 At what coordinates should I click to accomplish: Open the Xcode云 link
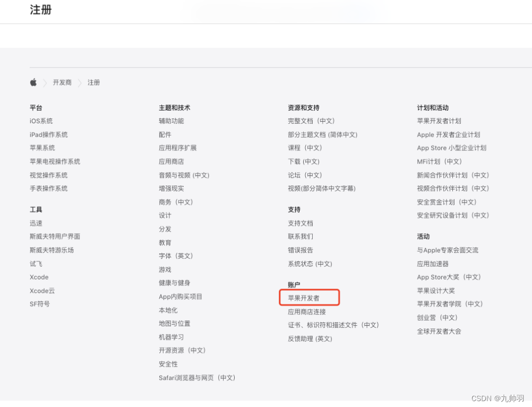pyautogui.click(x=42, y=291)
